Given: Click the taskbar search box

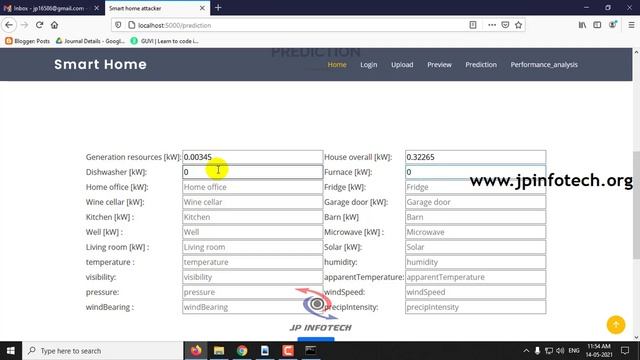Looking at the screenshot, I should [x=103, y=351].
